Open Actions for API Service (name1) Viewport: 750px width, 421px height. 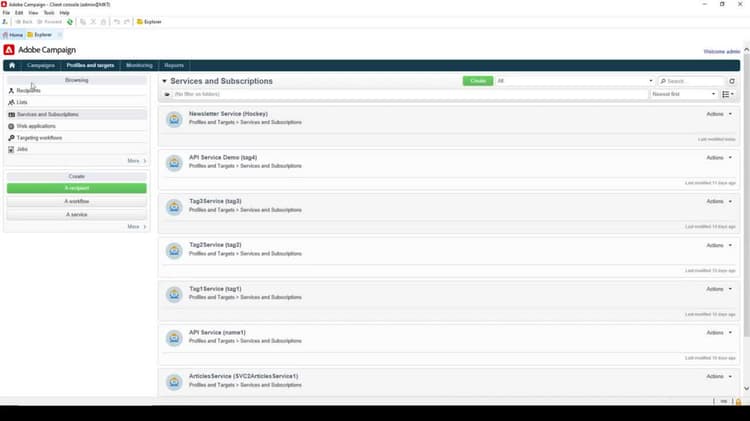pos(719,332)
